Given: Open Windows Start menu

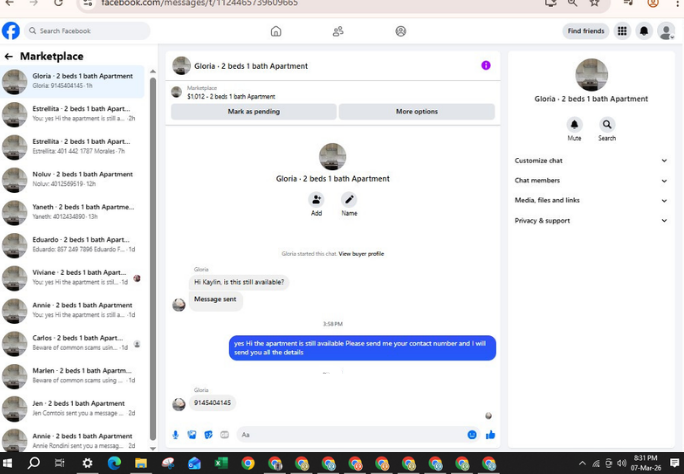Looking at the screenshot, I should coord(7,463).
